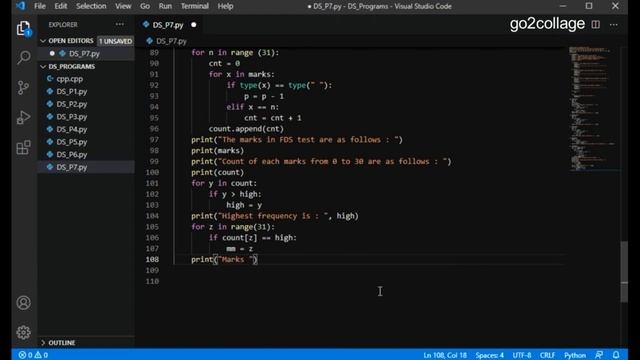
Task: Select the DS_P7.py editor tab
Action: click(x=168, y=25)
